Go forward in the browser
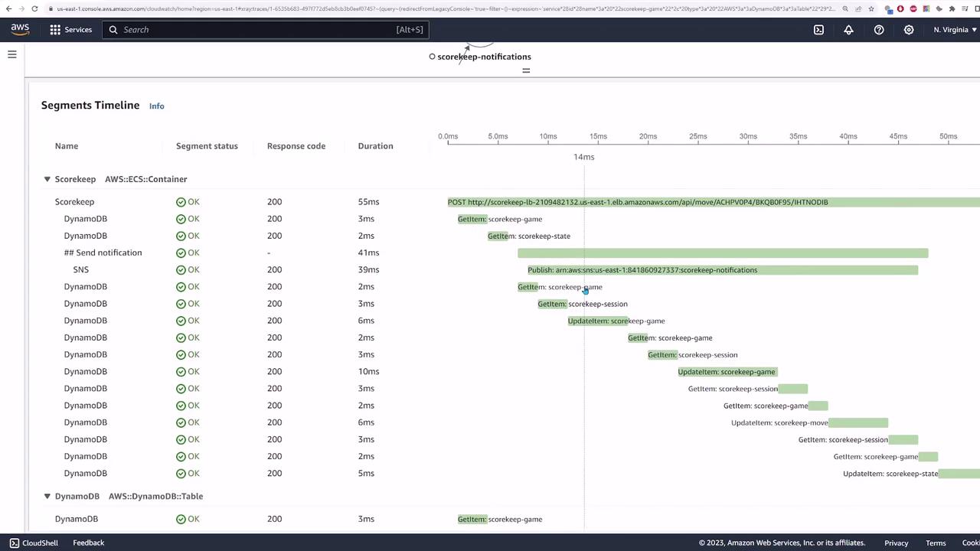The height and width of the screenshot is (551, 980). click(21, 8)
